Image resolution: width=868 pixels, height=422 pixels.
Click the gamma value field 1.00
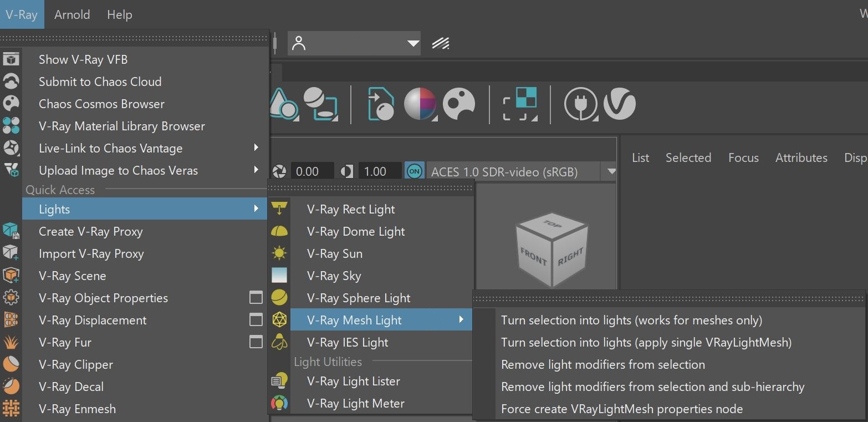pyautogui.click(x=380, y=171)
